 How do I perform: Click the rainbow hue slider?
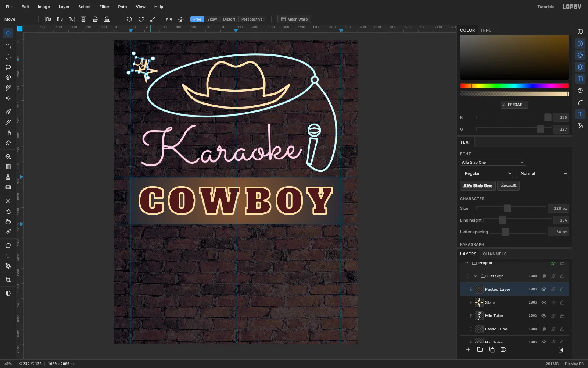[x=514, y=86]
